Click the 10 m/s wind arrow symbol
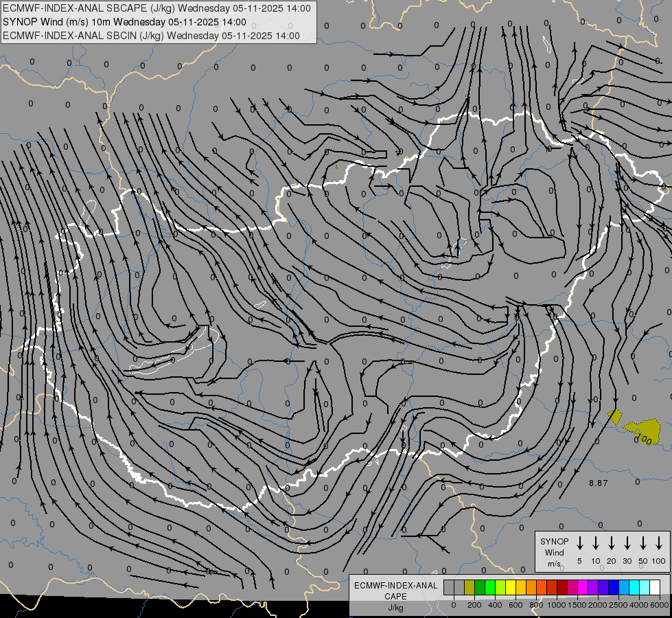Image resolution: width=672 pixels, height=618 pixels. (595, 543)
